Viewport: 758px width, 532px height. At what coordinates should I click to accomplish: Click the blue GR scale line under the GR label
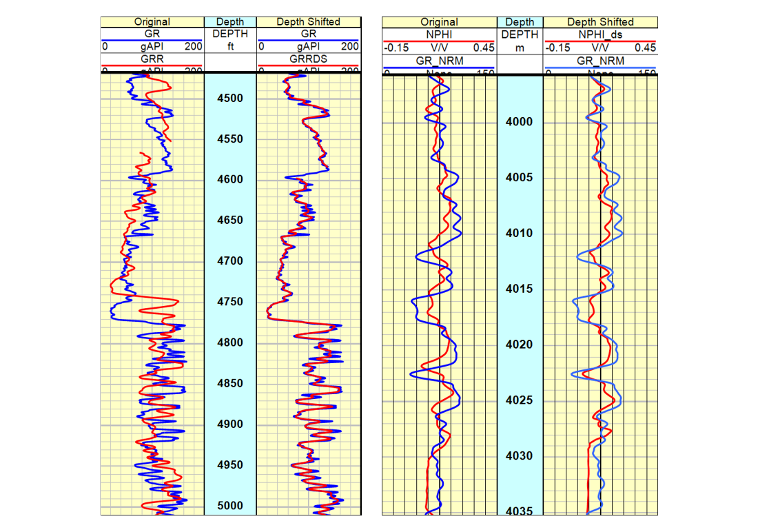point(152,40)
